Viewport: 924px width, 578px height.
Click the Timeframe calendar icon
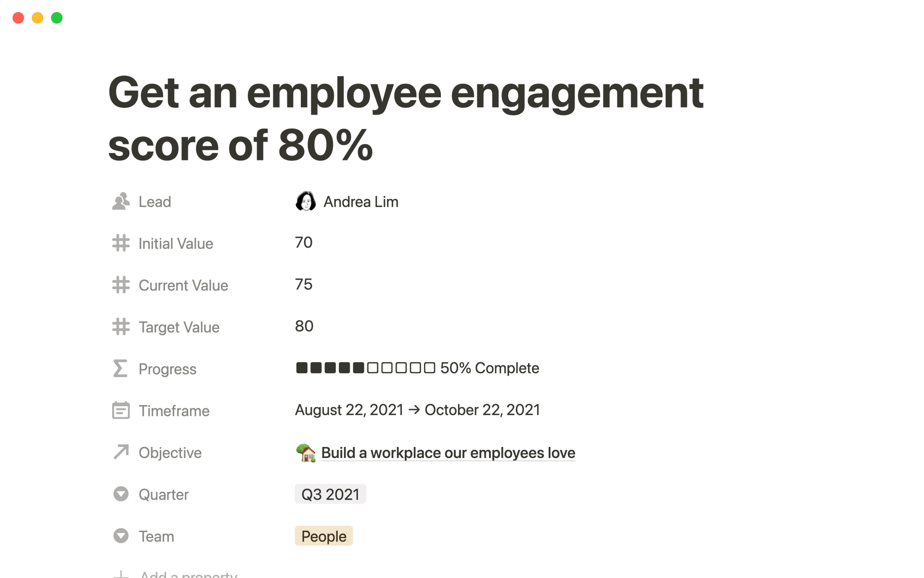(121, 410)
